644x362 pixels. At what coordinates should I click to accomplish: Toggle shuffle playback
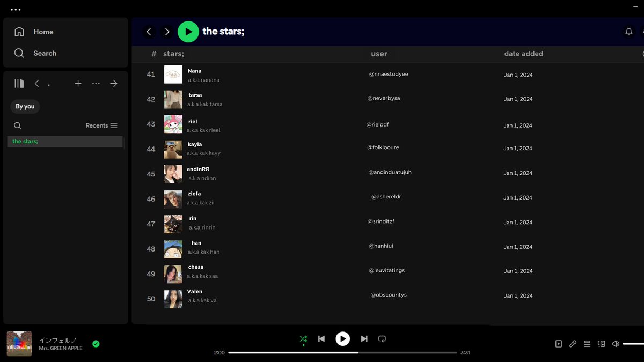303,339
